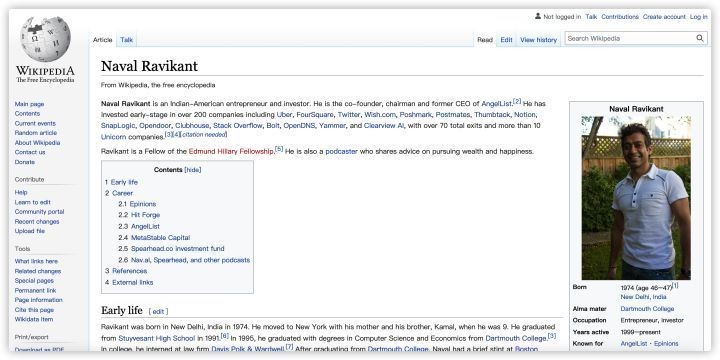The width and height of the screenshot is (720, 360).
Task: Open Recent changes link
Action: (x=37, y=222)
